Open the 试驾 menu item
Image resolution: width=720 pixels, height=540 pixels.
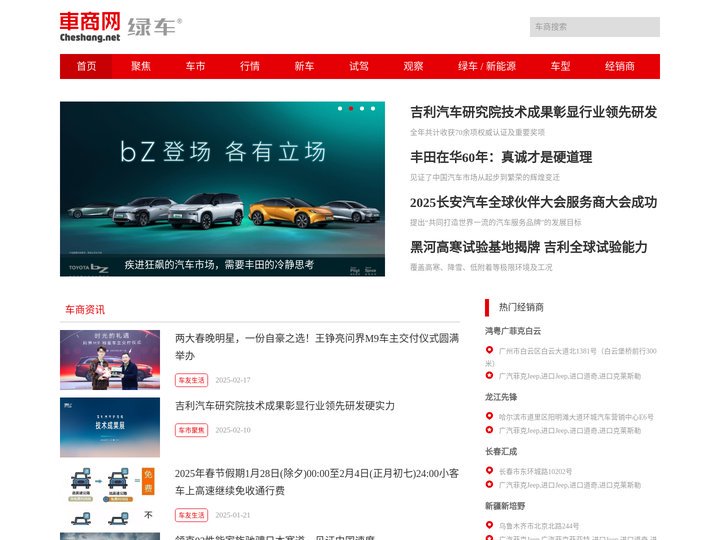click(359, 66)
